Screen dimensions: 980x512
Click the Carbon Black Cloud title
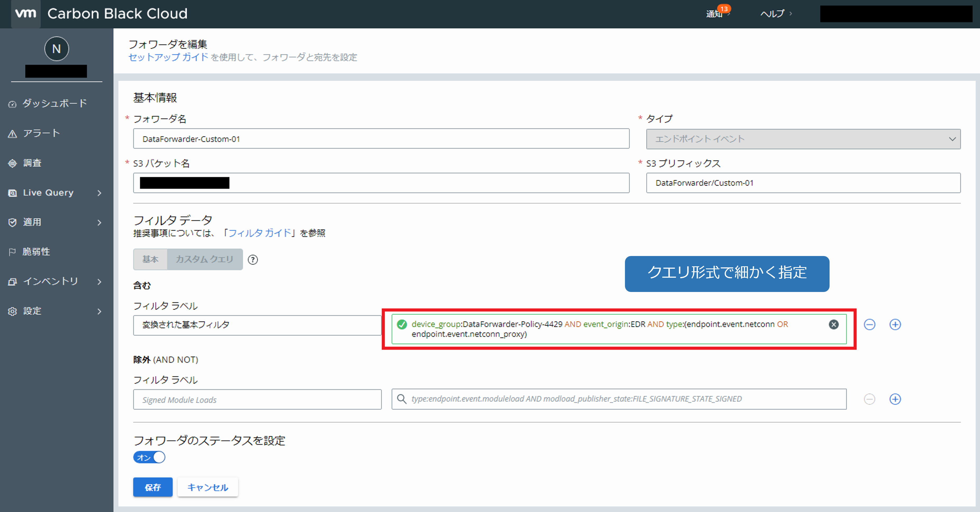(x=117, y=14)
